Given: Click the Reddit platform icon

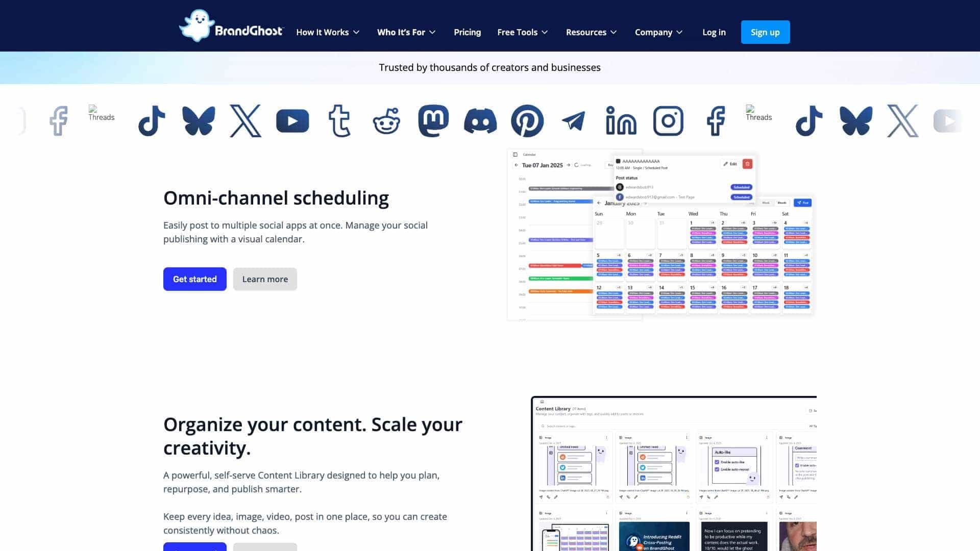Looking at the screenshot, I should click(386, 121).
